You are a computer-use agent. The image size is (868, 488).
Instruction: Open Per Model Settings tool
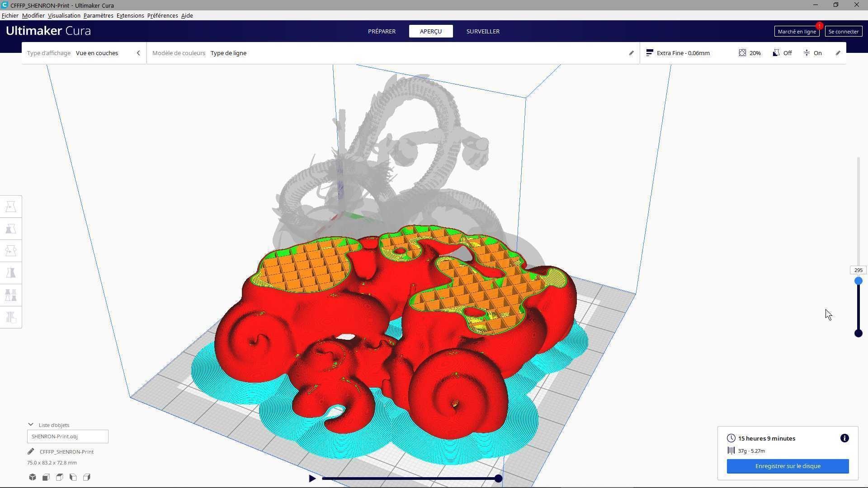[11, 295]
